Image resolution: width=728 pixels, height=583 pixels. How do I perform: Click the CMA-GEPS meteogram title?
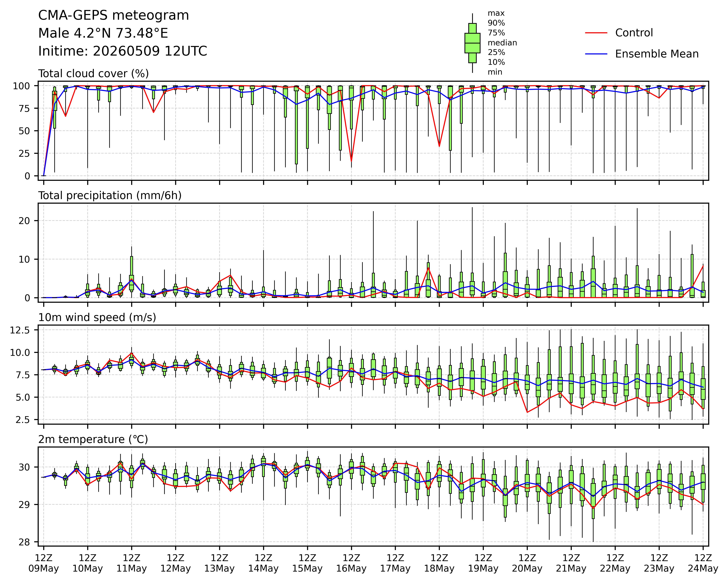114,16
